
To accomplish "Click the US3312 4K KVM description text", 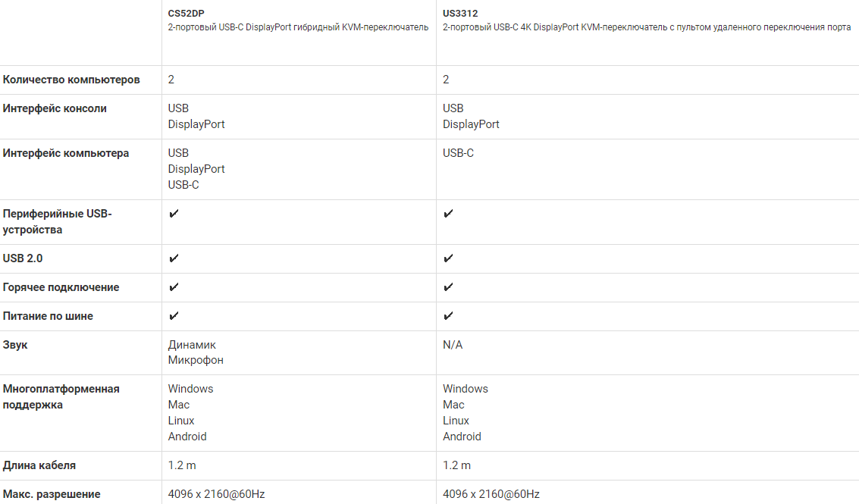I will coord(647,27).
